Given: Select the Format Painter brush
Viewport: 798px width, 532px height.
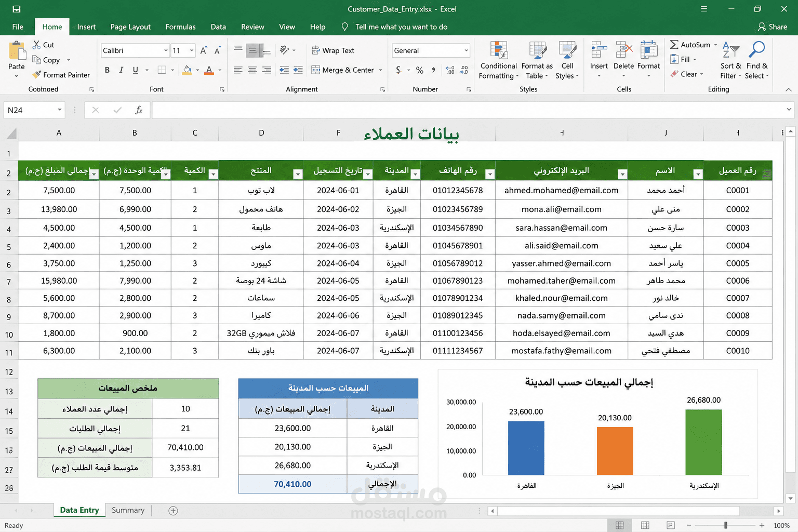Looking at the screenshot, I should (36, 75).
